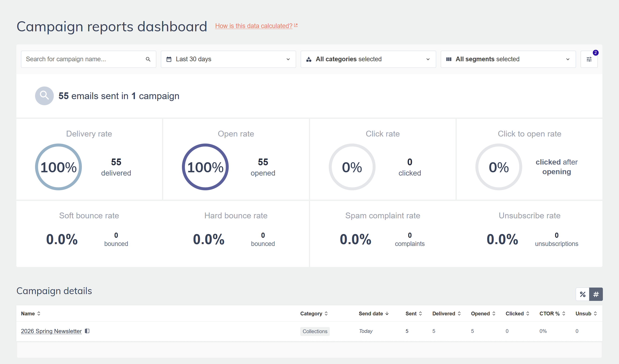
Task: Switch campaign details to number view
Action: coord(596,294)
